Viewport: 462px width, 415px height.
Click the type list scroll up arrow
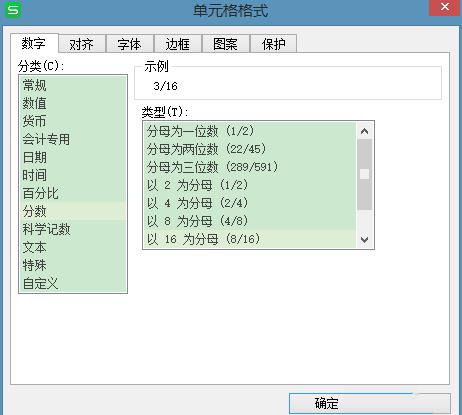[364, 131]
